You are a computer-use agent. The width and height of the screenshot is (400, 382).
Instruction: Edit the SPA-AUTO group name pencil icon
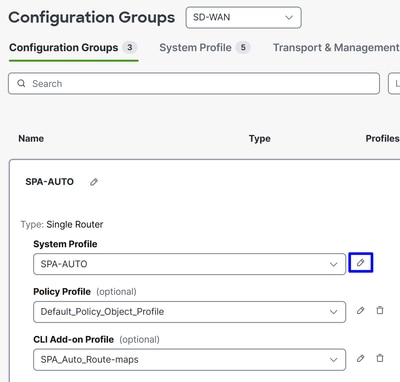tap(94, 182)
